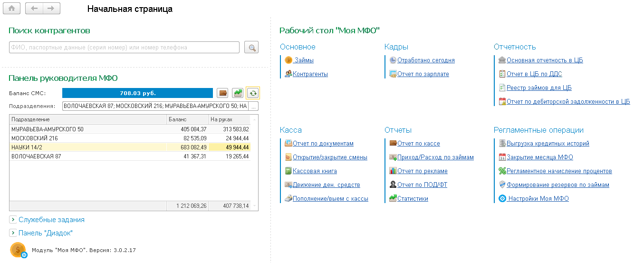Screen dimensions: 644x263
Task: Click the wallet icon beside Отчет по кассе
Action: [x=393, y=143]
